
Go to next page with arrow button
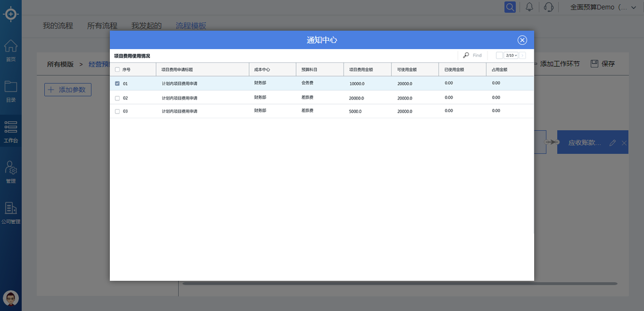pyautogui.click(x=522, y=56)
